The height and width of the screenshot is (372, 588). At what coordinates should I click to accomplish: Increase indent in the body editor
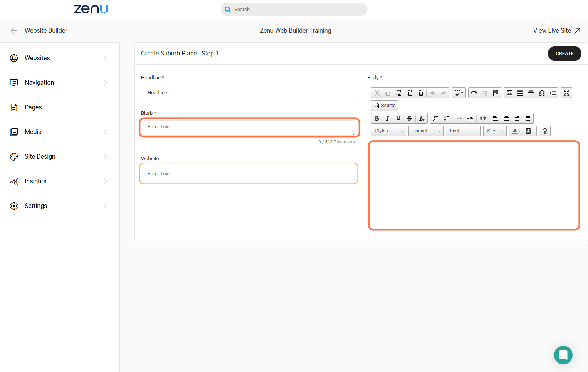pyautogui.click(x=470, y=118)
